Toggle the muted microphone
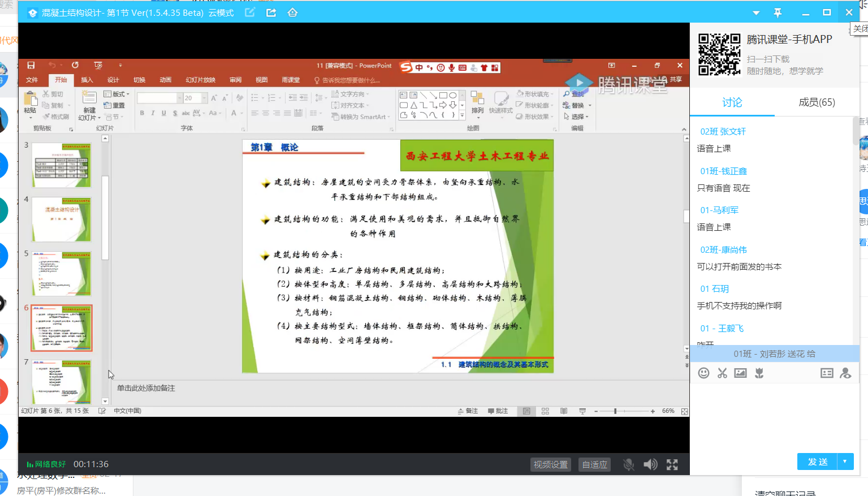This screenshot has height=496, width=868. coord(628,464)
